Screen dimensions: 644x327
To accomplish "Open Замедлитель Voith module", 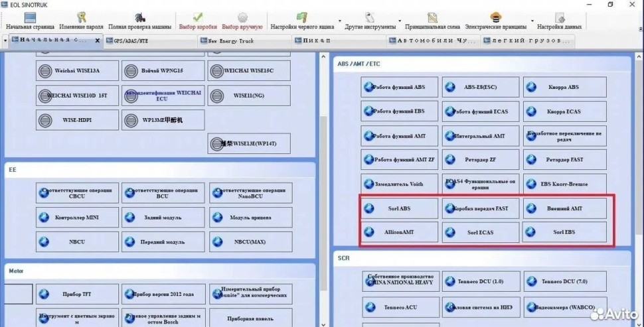I will coord(399,184).
